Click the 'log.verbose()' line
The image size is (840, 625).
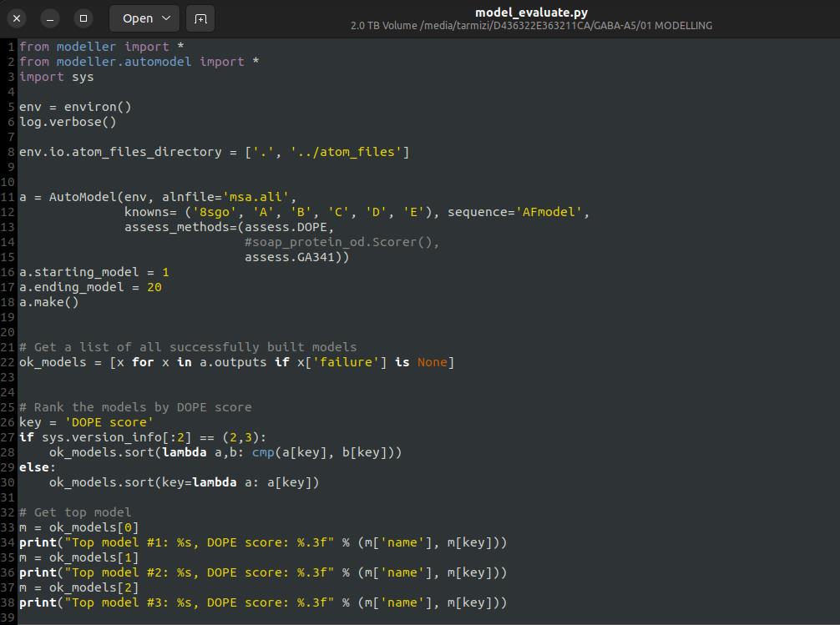[68, 122]
